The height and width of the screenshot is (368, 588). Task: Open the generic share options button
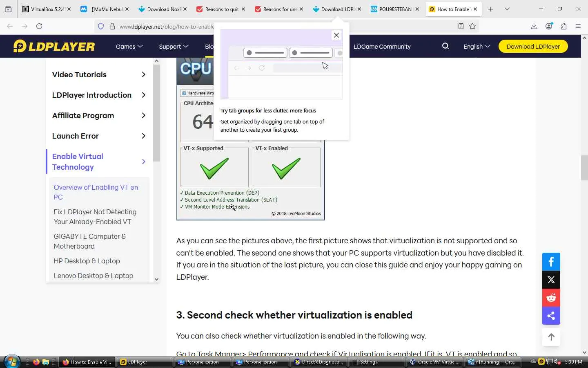(x=551, y=316)
